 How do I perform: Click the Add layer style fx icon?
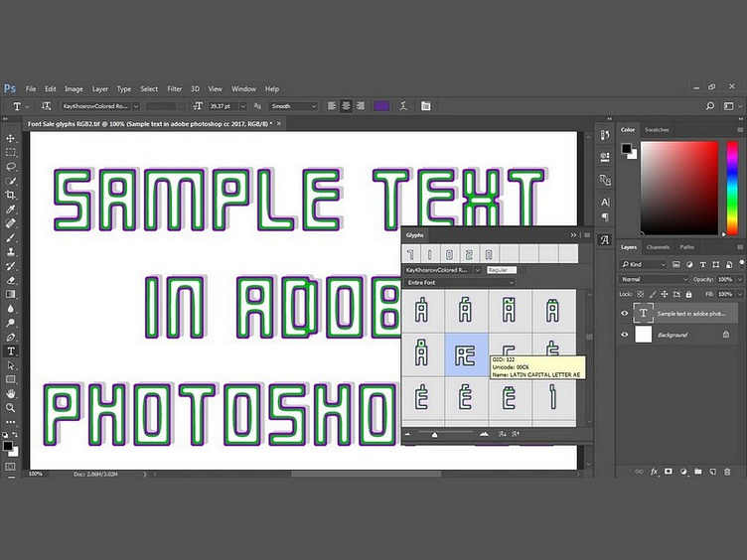tap(655, 471)
